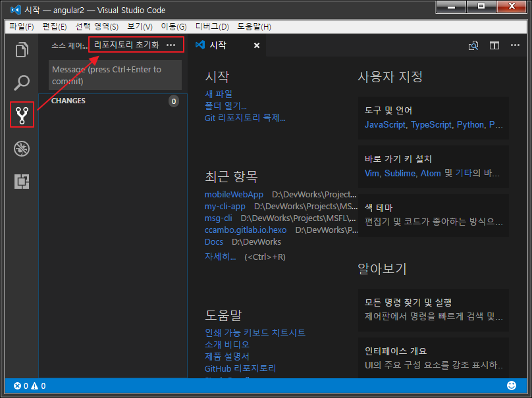Viewport: 532px width, 398px height.
Task: Click the commit message input field
Action: (x=115, y=75)
